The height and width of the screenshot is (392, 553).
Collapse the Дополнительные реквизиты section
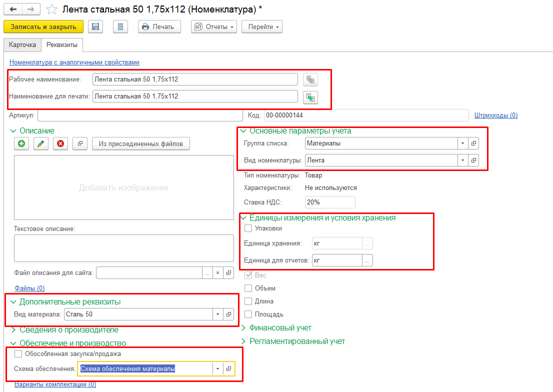coord(13,302)
